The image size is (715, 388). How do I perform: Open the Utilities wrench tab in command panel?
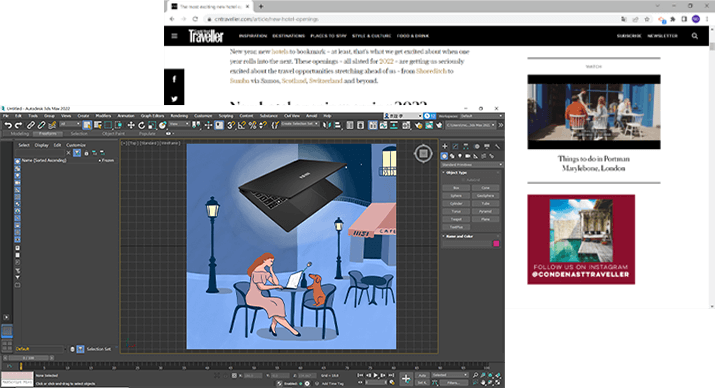click(x=497, y=146)
